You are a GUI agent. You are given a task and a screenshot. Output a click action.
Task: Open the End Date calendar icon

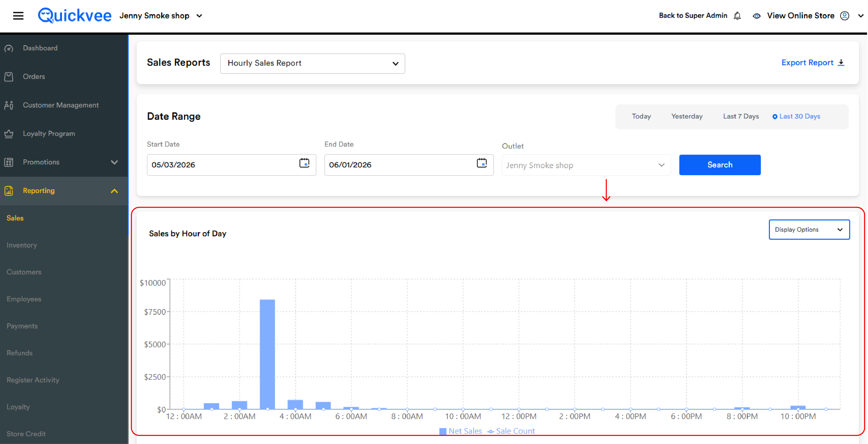tap(482, 163)
